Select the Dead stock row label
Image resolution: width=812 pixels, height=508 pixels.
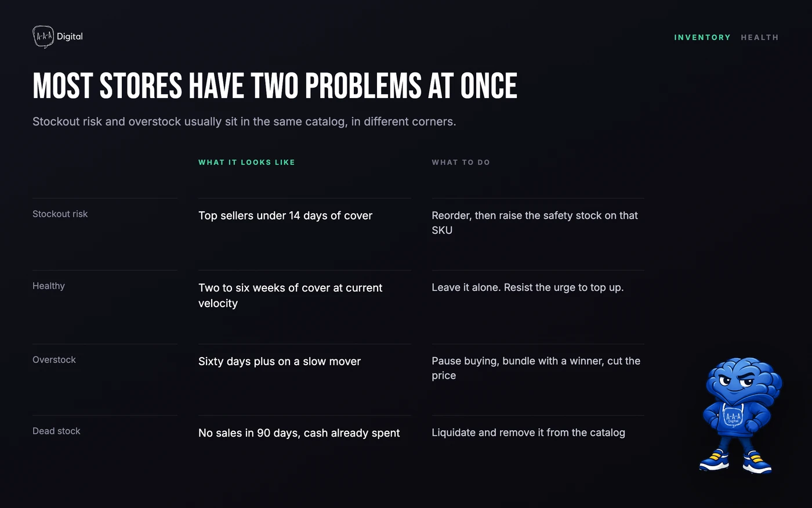pyautogui.click(x=56, y=431)
